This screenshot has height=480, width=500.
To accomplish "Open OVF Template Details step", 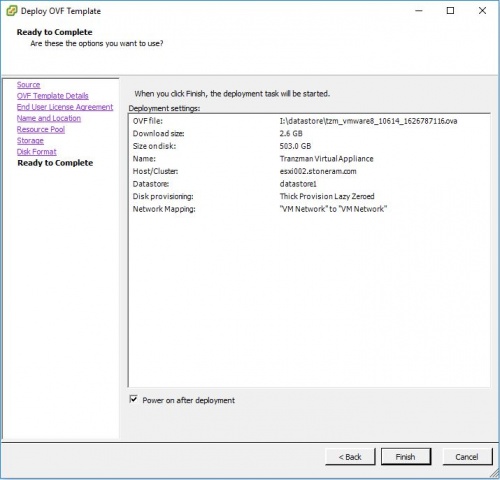I will (53, 96).
